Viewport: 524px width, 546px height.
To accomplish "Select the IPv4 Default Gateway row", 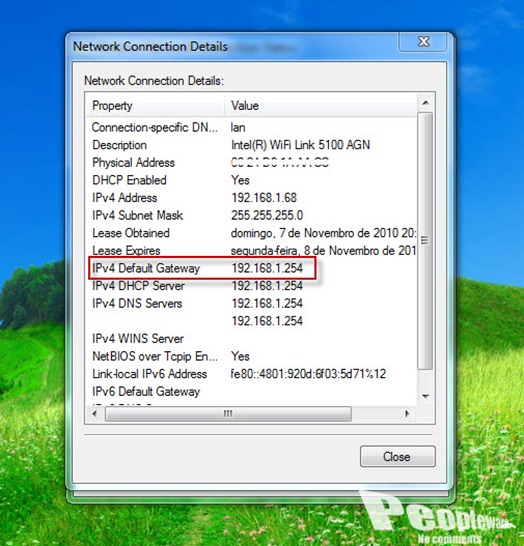I will [x=251, y=268].
